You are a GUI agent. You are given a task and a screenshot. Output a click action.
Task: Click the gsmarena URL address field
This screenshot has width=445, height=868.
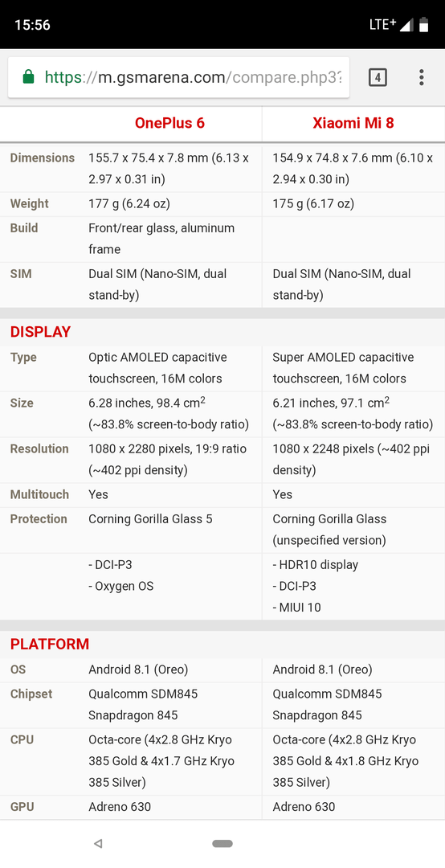(179, 77)
